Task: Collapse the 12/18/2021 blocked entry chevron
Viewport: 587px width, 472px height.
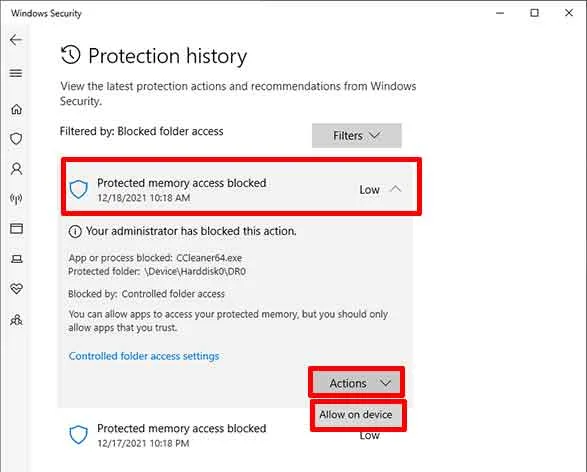Action: click(x=395, y=189)
